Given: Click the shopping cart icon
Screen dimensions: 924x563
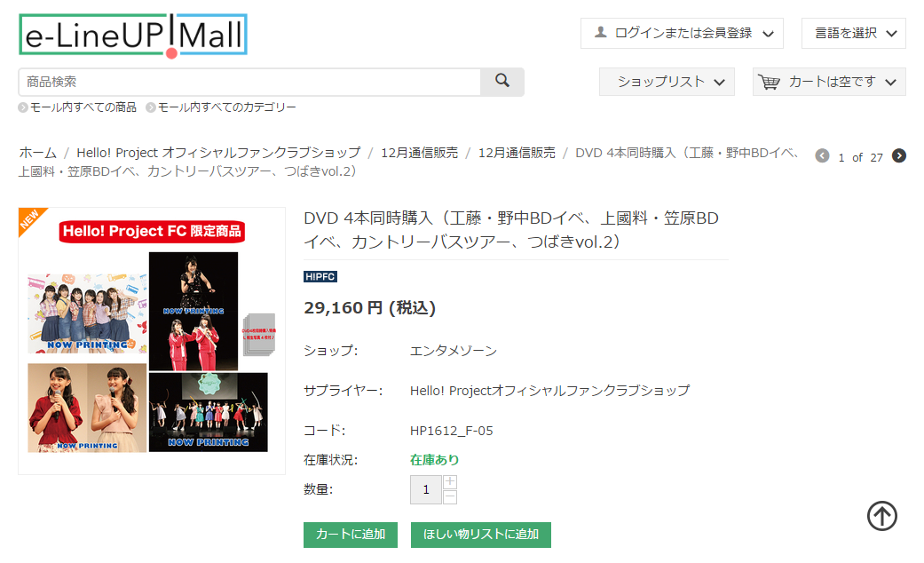Looking at the screenshot, I should [769, 82].
